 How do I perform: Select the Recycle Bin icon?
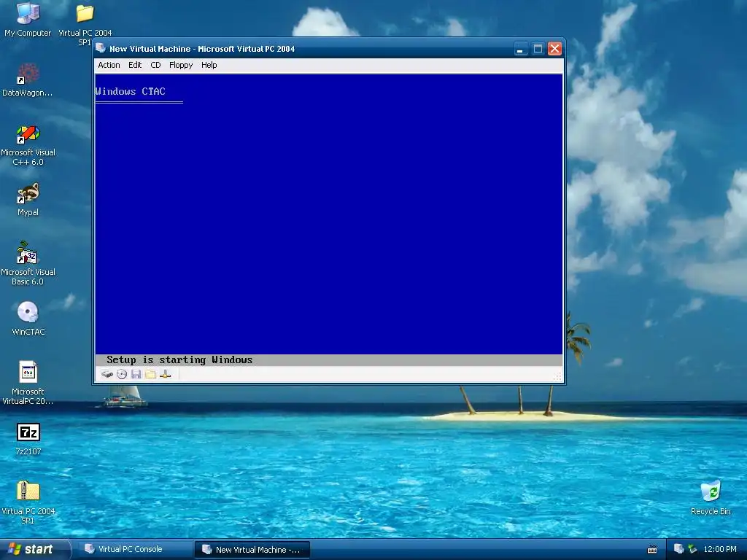point(711,498)
